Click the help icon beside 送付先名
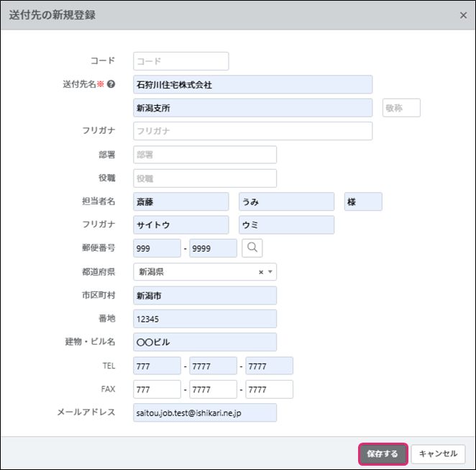476x470 pixels. pyautogui.click(x=111, y=84)
